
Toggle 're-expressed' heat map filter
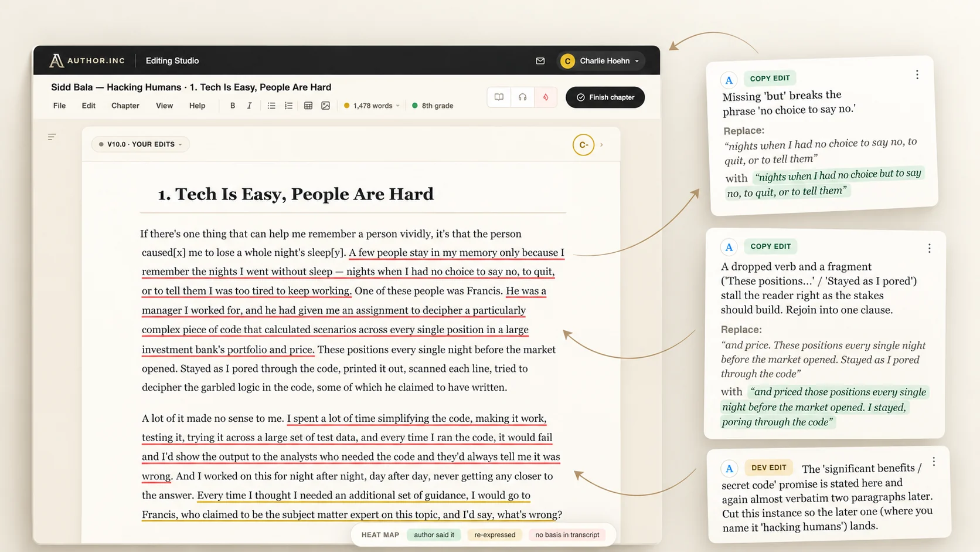[x=495, y=535]
